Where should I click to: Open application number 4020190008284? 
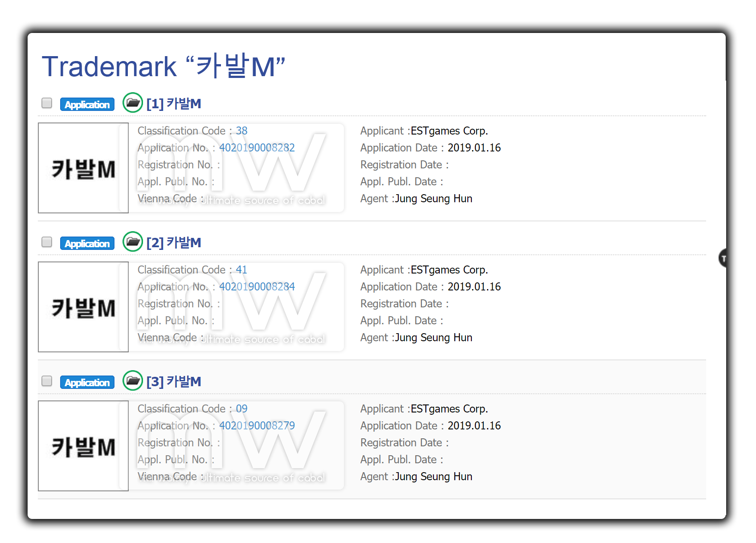point(257,286)
